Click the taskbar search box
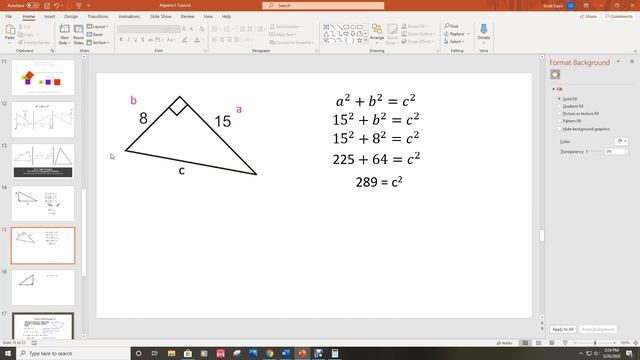 click(73, 353)
